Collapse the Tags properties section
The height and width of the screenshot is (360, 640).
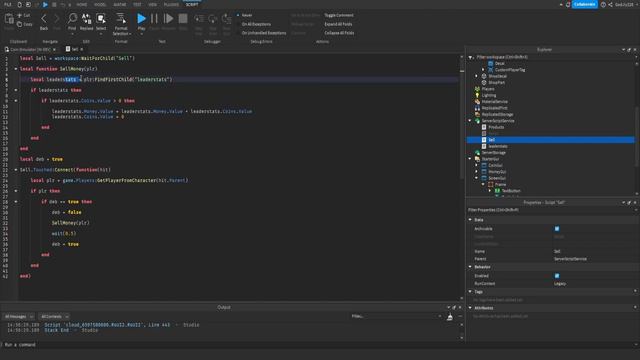[470, 292]
